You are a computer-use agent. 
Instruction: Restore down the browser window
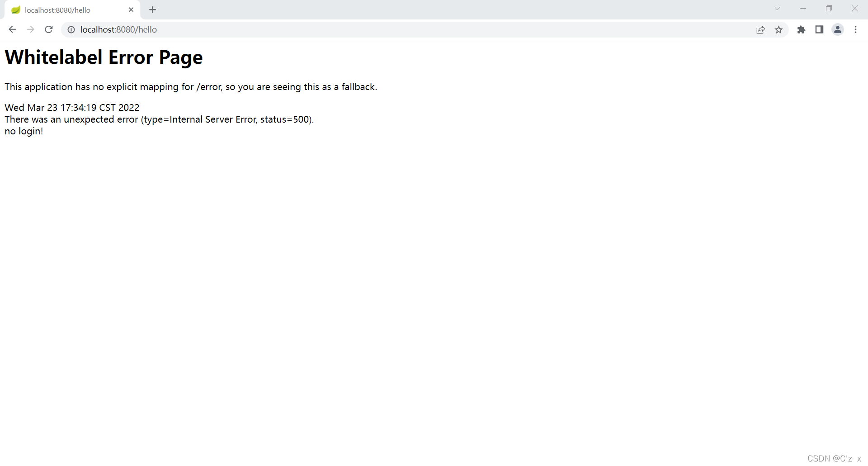coord(829,9)
